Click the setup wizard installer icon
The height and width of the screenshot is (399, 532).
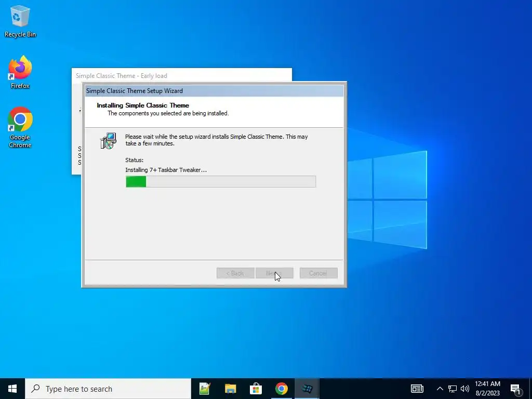[108, 140]
